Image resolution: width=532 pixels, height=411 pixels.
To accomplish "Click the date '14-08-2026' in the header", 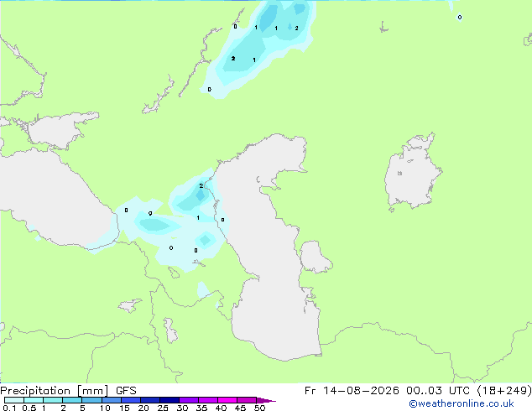I will [x=361, y=391].
